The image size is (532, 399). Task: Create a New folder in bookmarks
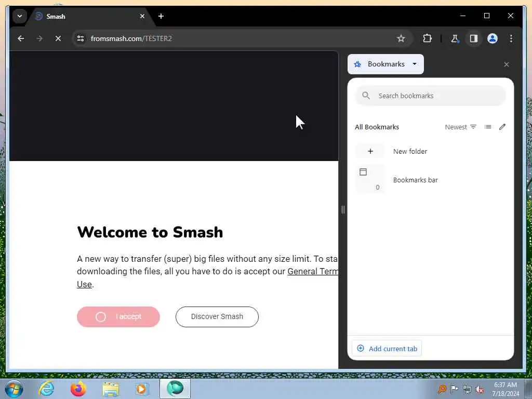coord(430,151)
